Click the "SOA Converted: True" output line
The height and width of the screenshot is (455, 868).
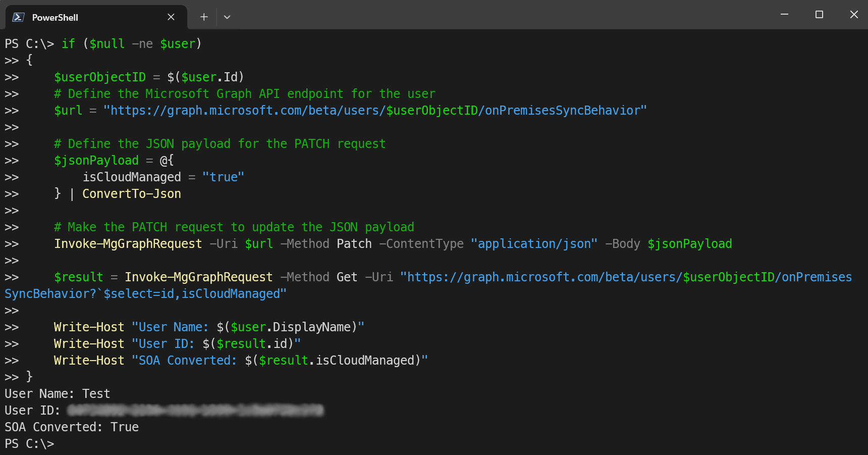(72, 427)
